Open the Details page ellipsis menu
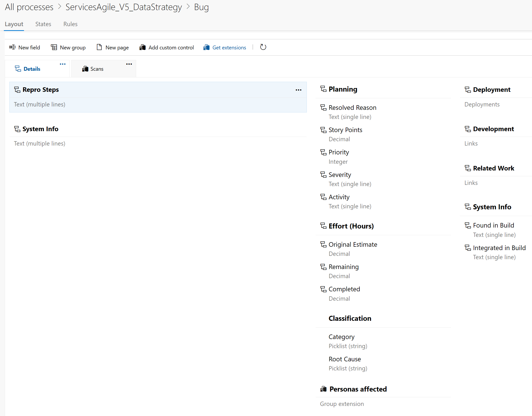 click(x=63, y=64)
